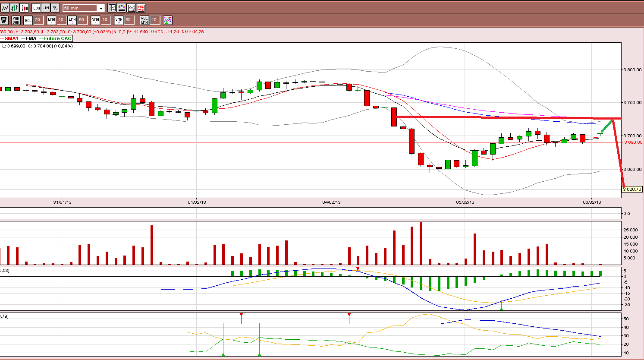644x360 pixels.
Task: Click the 06/02/13 date label
Action: [592, 202]
